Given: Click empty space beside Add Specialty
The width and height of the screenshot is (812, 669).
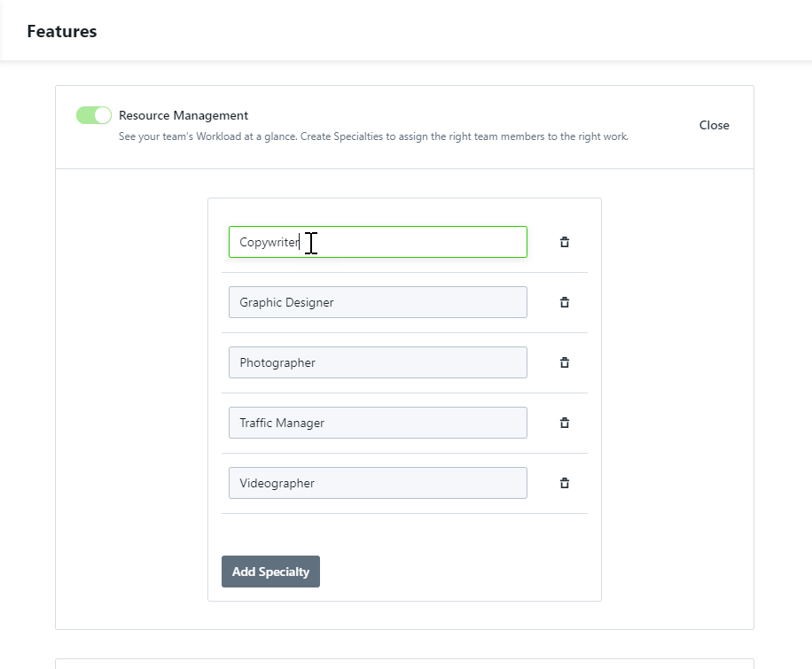Looking at the screenshot, I should 456,572.
